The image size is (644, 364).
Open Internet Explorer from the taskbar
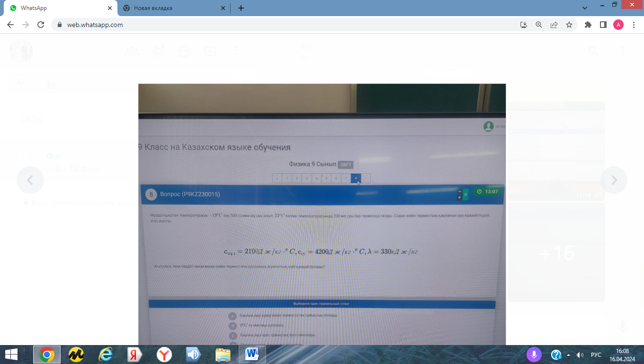pyautogui.click(x=105, y=355)
